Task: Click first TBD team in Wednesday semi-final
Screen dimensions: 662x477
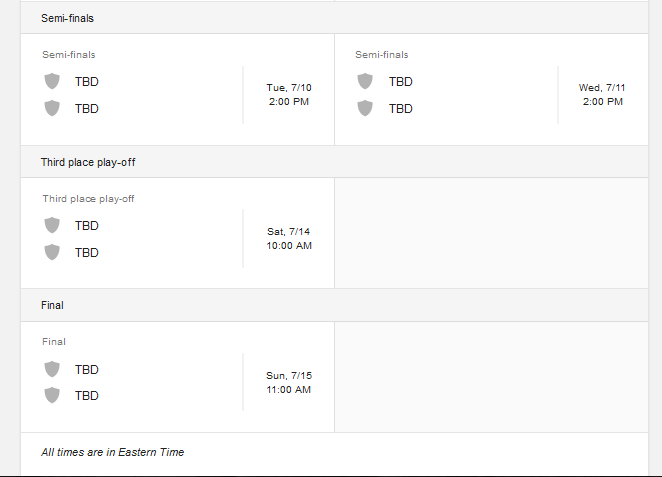Action: (x=401, y=81)
